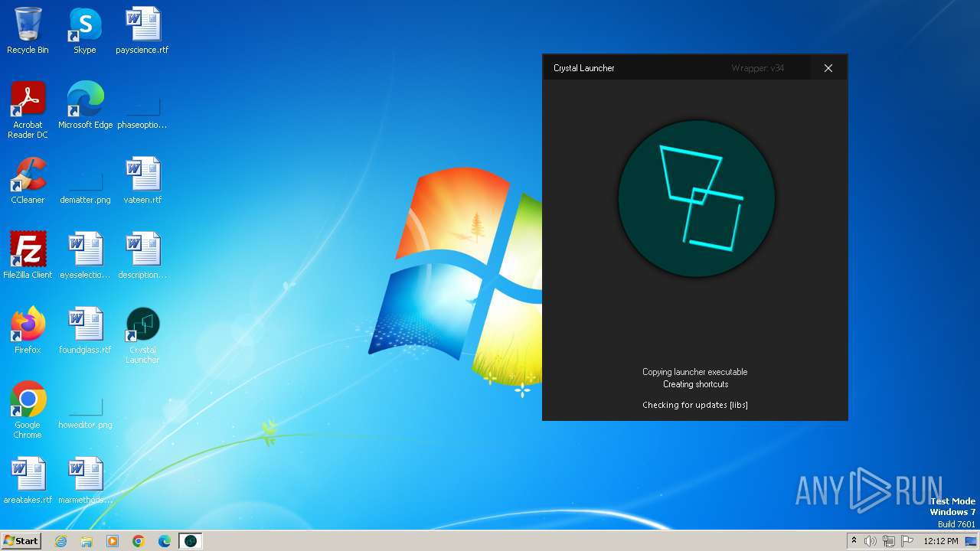
Task: Select Crystal Launcher taskbar button
Action: 191,541
